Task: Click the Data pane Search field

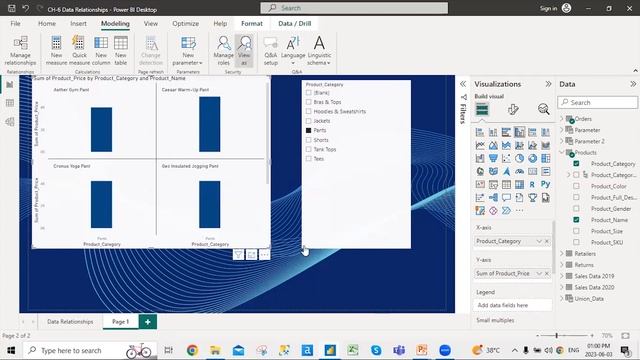Action: (598, 102)
